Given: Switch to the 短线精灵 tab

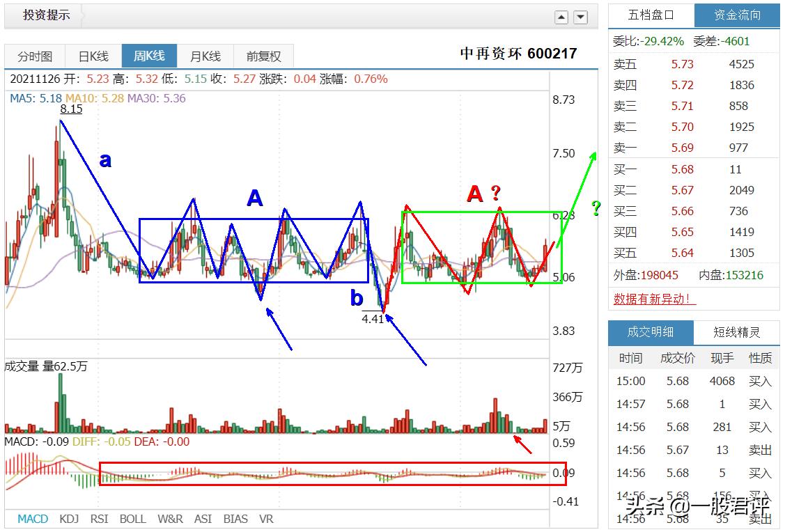Looking at the screenshot, I should click(x=736, y=332).
